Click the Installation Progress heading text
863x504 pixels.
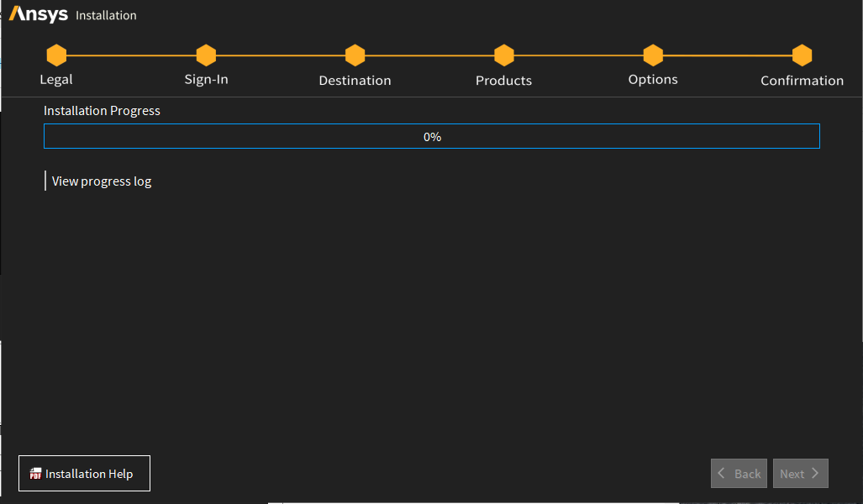coord(102,111)
